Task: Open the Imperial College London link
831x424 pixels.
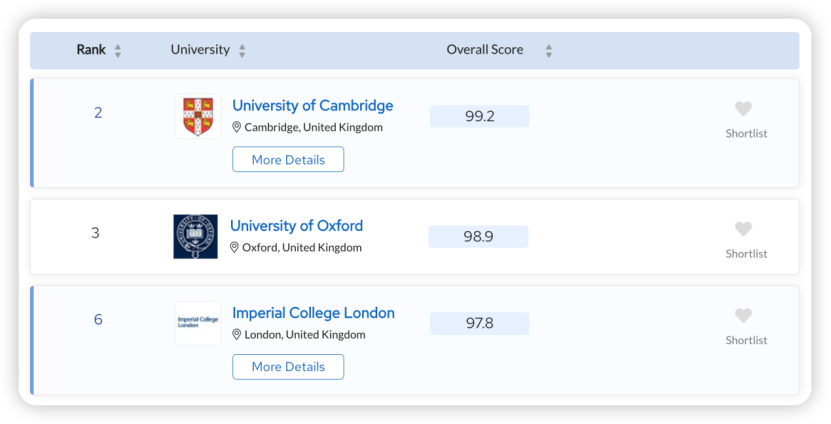Action: click(x=313, y=313)
